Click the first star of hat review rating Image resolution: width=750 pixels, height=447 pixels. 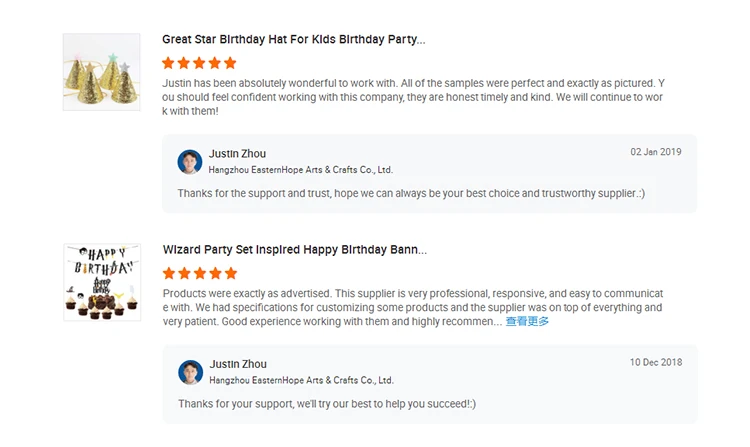point(169,63)
